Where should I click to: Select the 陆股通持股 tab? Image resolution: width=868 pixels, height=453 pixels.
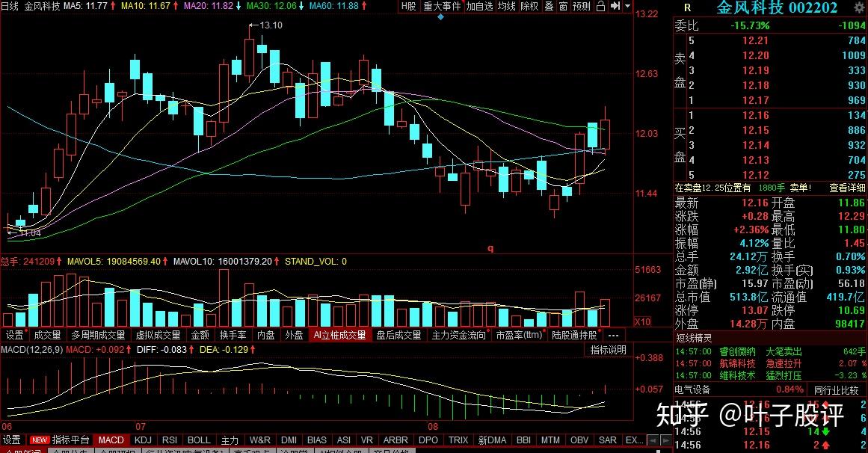[575, 335]
